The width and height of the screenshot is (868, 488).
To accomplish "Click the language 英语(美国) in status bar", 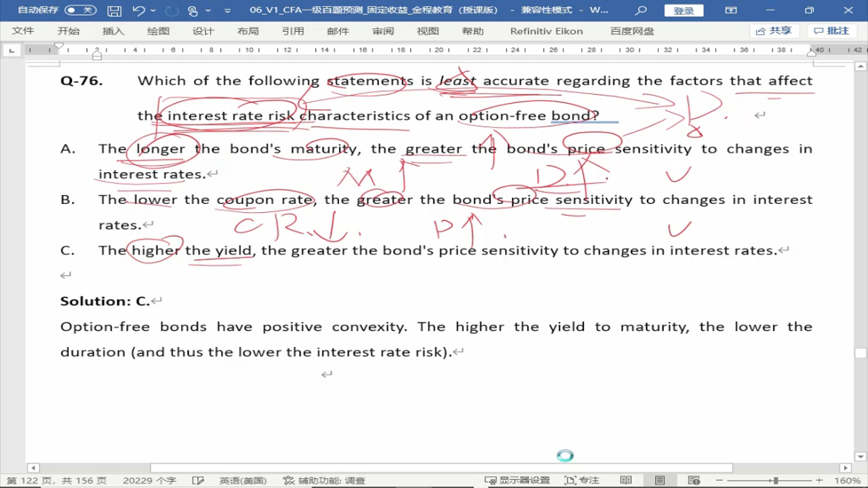I will coord(243,481).
